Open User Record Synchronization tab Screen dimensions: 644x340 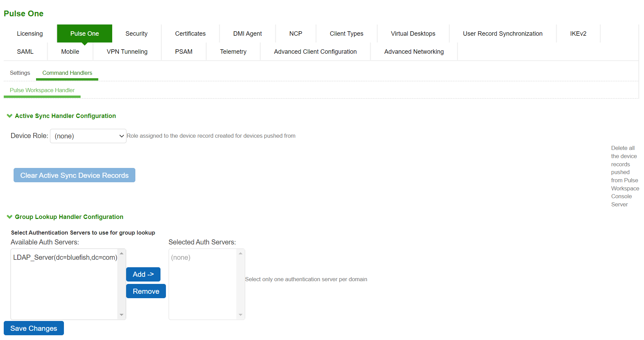click(503, 34)
